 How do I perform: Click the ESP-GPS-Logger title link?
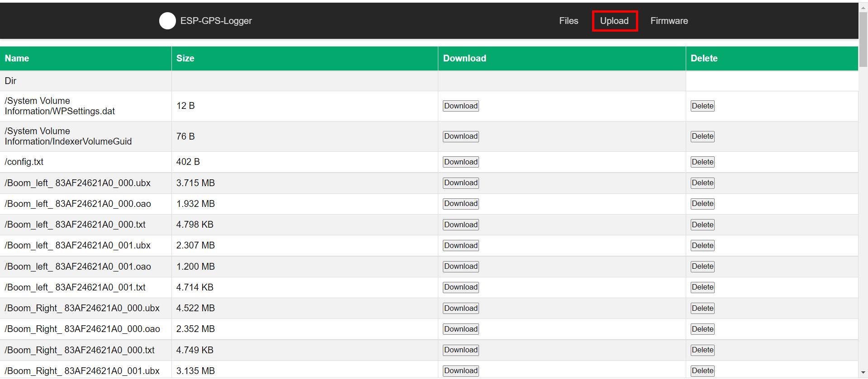pyautogui.click(x=216, y=21)
